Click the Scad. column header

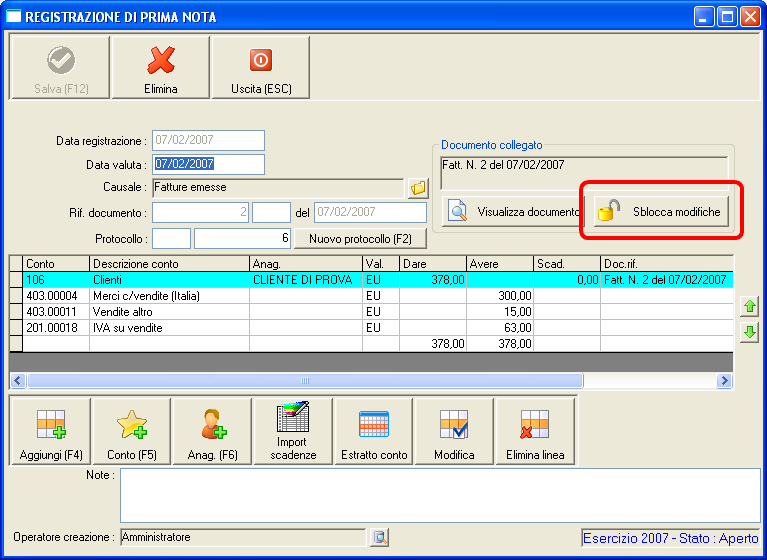567,264
